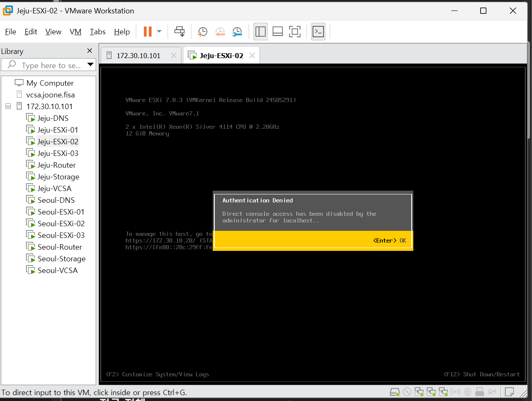Click the Jeju-Router running VM icon

pyautogui.click(x=31, y=165)
